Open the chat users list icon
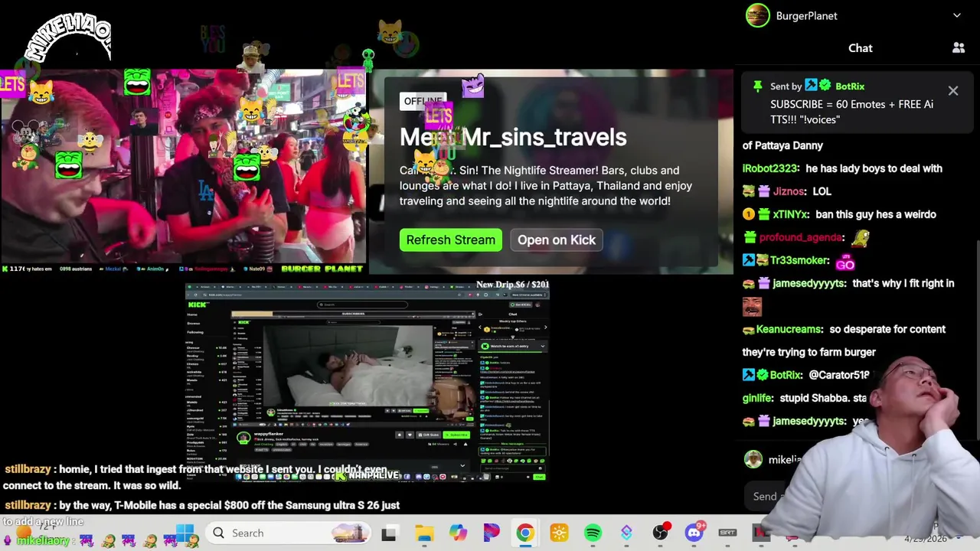 click(959, 47)
